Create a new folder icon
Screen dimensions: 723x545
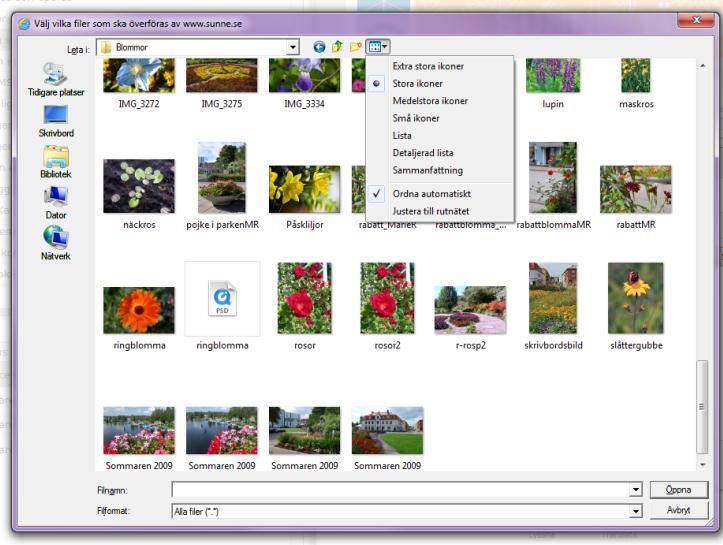356,47
